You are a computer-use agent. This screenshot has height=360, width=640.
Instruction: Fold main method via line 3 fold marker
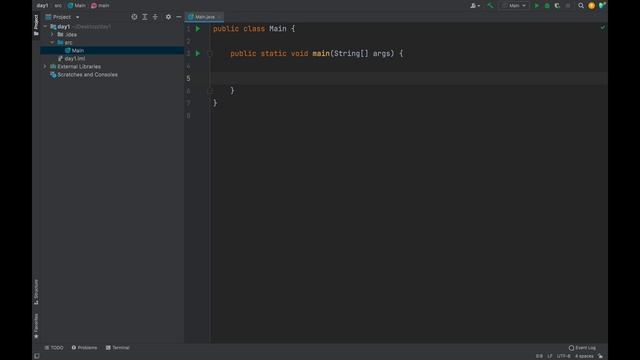pyautogui.click(x=210, y=53)
